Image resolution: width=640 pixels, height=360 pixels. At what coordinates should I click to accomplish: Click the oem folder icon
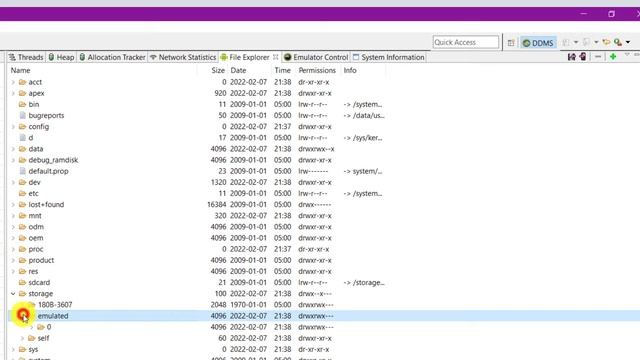pyautogui.click(x=22, y=238)
